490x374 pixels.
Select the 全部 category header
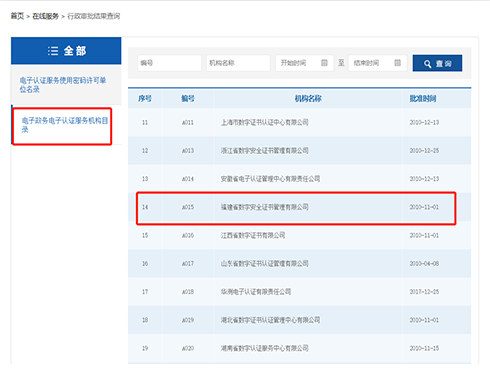coord(66,51)
